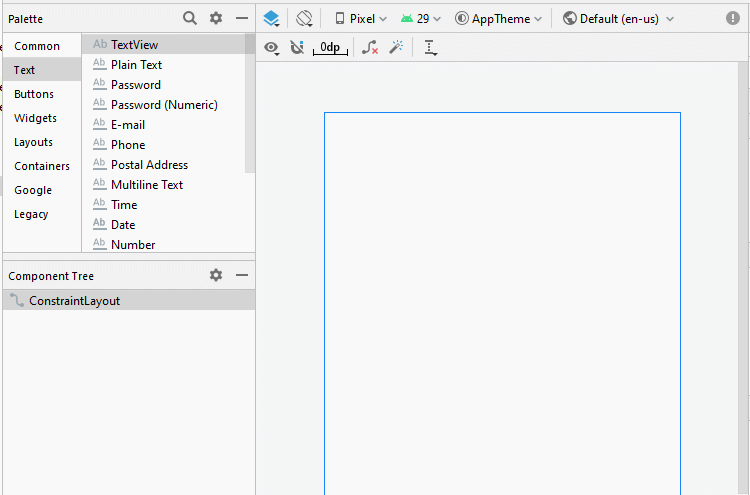
Task: Open the guidelines menu
Action: (x=430, y=47)
